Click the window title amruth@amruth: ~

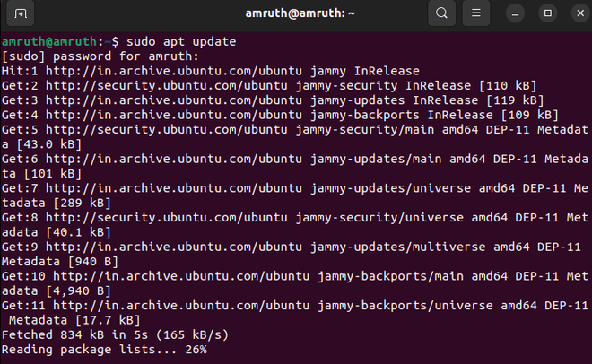click(295, 13)
